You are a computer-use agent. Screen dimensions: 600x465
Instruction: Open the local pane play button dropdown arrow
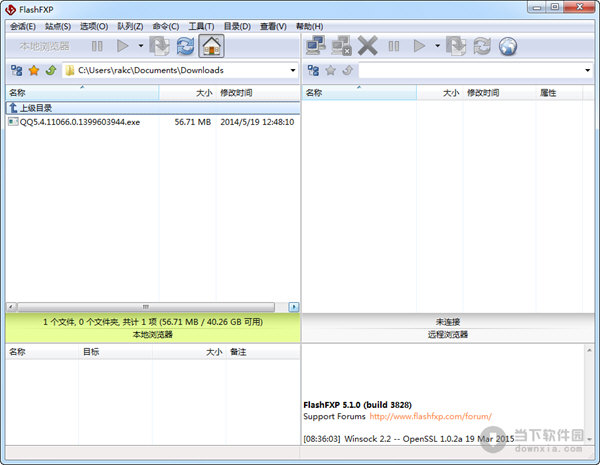point(140,46)
